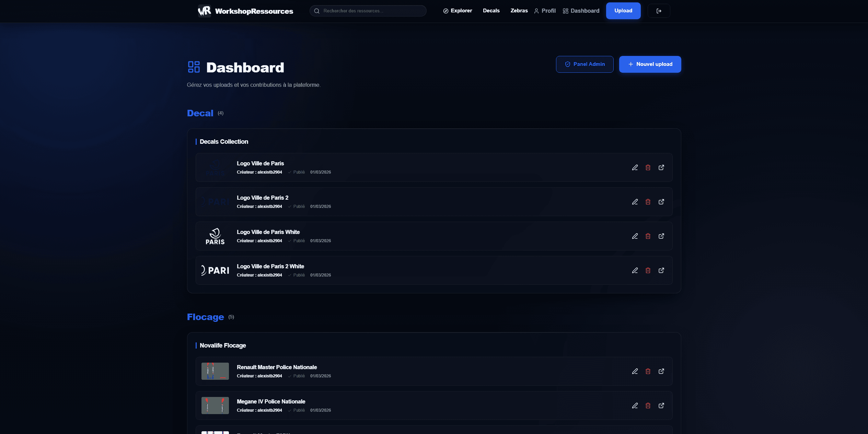Click the Logo Ville de Paris White title
868x434 pixels.
[x=268, y=232]
